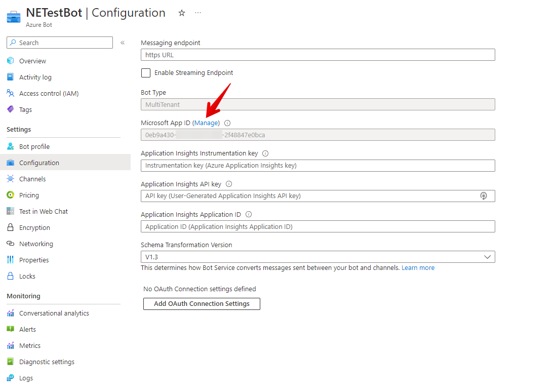Enable Streaming Endpoint checkbox
Screen dimensions: 554x392
pos(145,73)
